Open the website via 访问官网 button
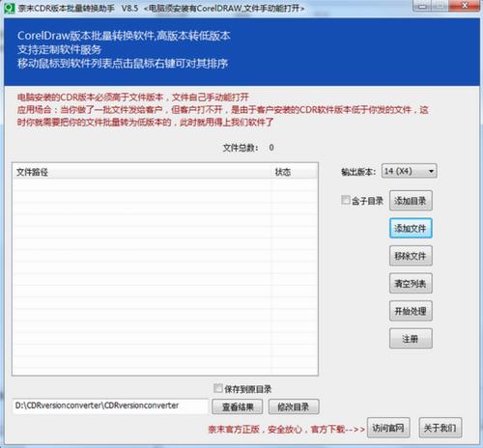Screen dimensions: 483x448 pos(388,428)
